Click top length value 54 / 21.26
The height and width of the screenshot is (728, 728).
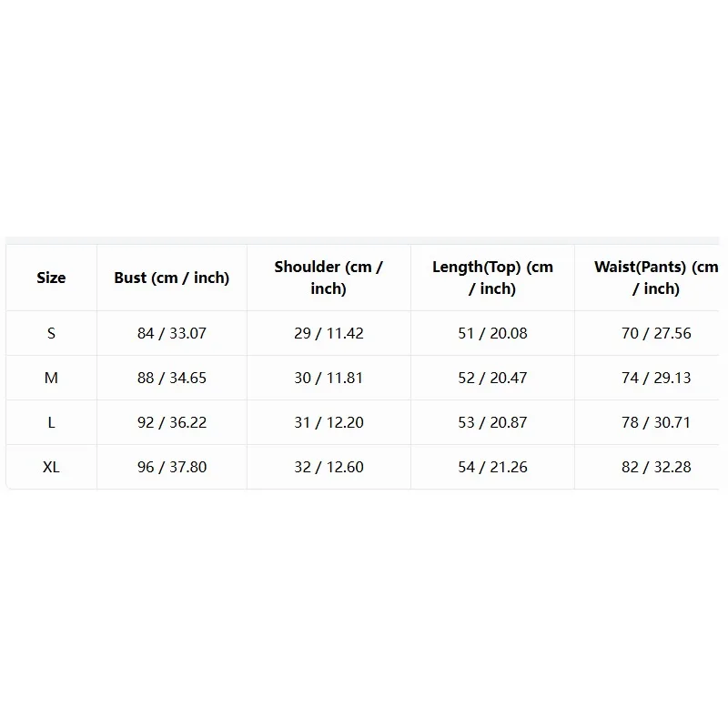click(492, 467)
